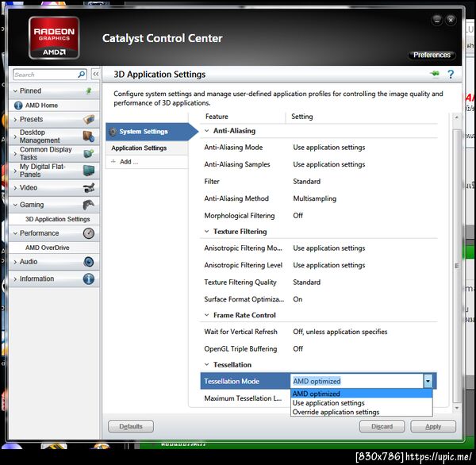Click Anti-Aliasing Mode setting value

(x=329, y=148)
